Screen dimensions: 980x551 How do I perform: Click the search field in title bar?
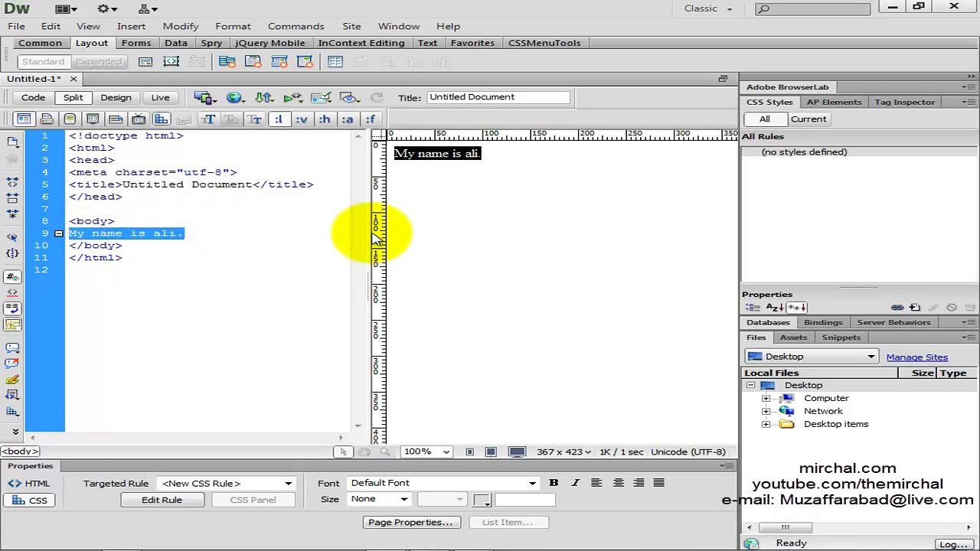coord(812,8)
